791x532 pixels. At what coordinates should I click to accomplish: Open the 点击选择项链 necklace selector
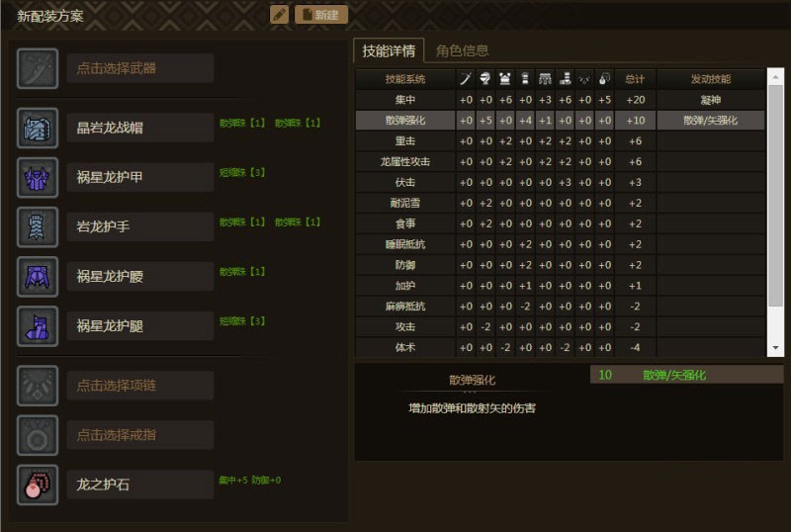[x=139, y=386]
